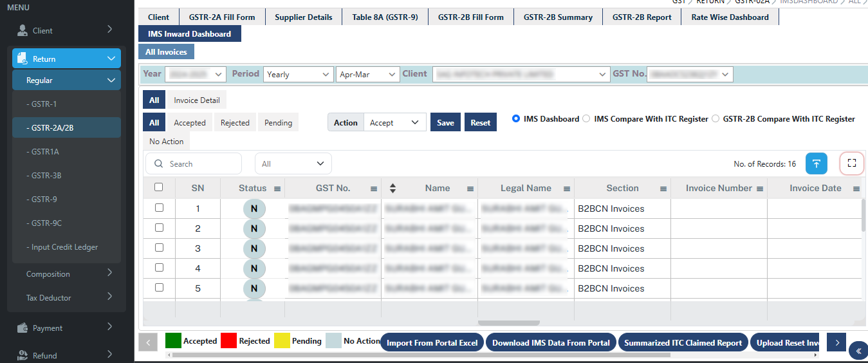The width and height of the screenshot is (868, 363).
Task: Select GSTR-2B Compare With ITC Register option
Action: (716, 119)
